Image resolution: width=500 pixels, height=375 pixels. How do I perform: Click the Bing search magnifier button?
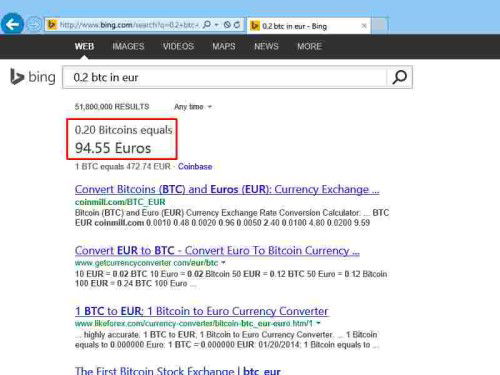pos(399,77)
